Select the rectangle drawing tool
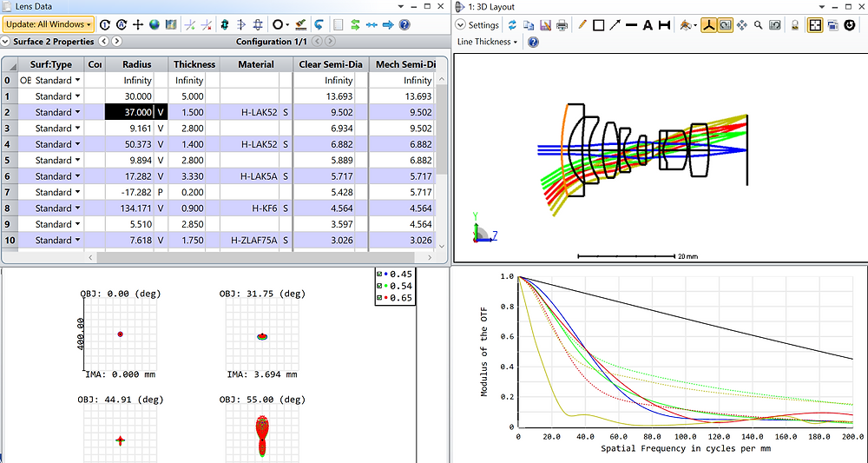The image size is (868, 463). [598, 25]
